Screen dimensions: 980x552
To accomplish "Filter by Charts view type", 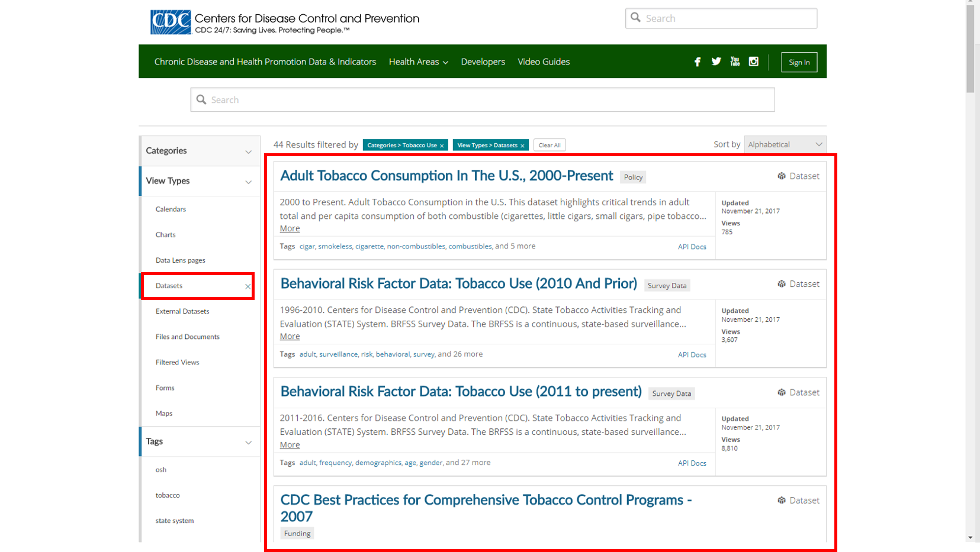I will click(166, 234).
